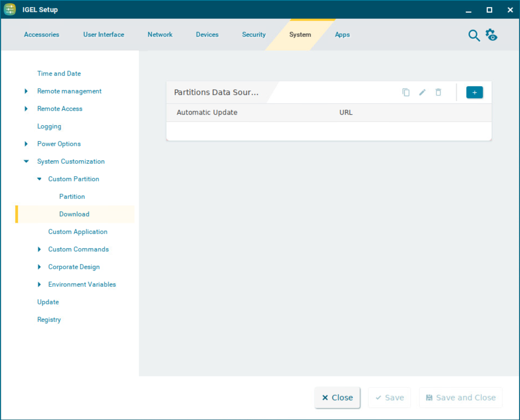Maximize the IGEL Setup window
Image resolution: width=520 pixels, height=420 pixels.
[x=489, y=10]
